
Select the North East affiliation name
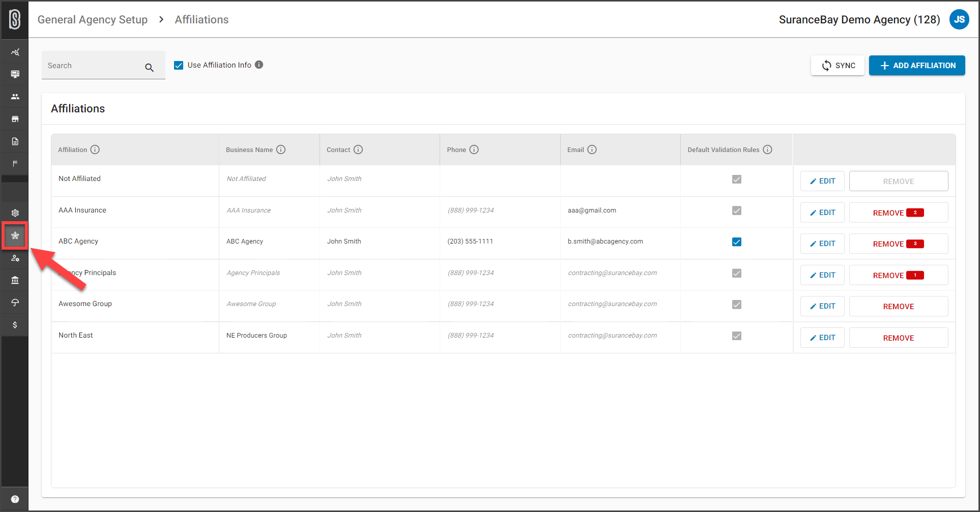pyautogui.click(x=76, y=335)
